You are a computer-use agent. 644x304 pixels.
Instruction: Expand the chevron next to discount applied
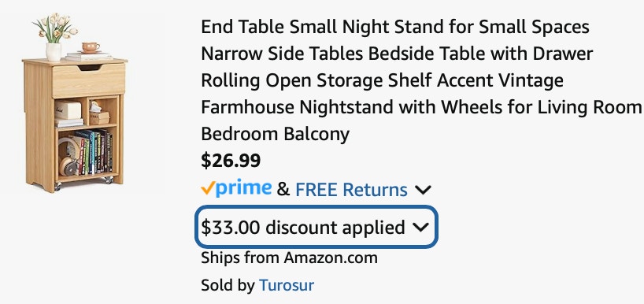(421, 227)
